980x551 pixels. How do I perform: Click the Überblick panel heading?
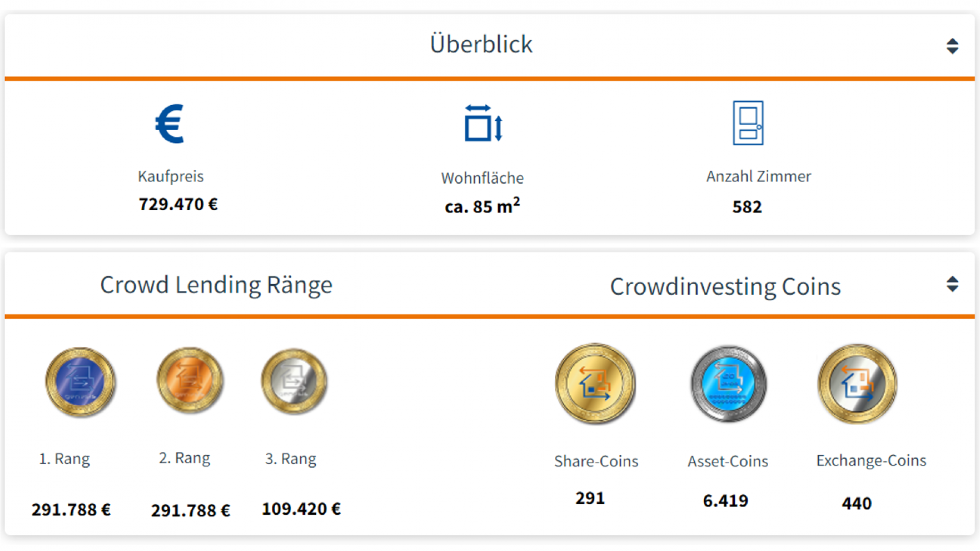(x=481, y=44)
